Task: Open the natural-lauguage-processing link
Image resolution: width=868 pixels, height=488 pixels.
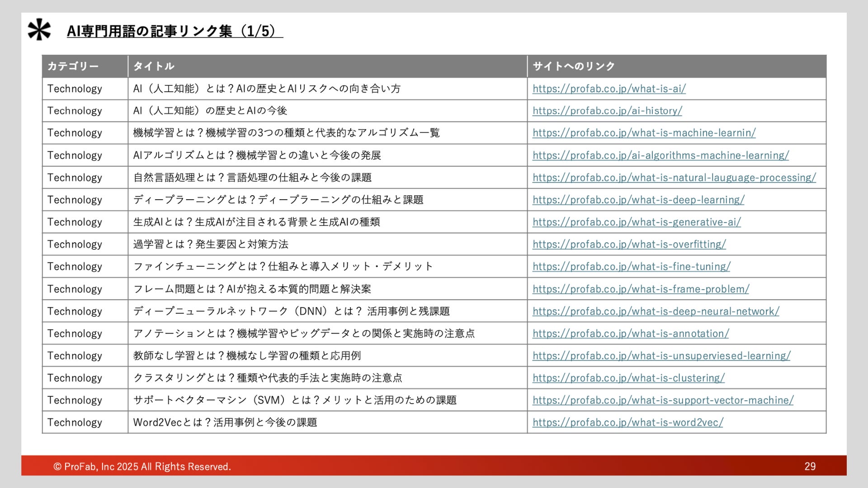Action: (674, 178)
